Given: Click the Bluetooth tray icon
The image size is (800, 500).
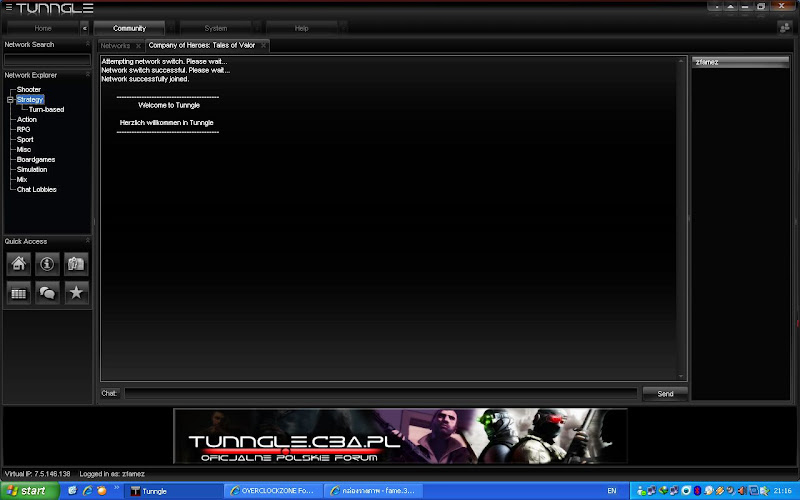Looking at the screenshot, I should [697, 491].
